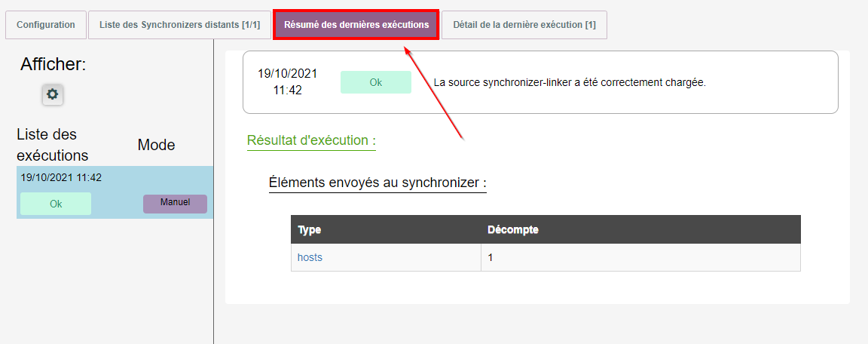Click the 19/10/2021 date in summary box
868x344 pixels.
coord(287,74)
